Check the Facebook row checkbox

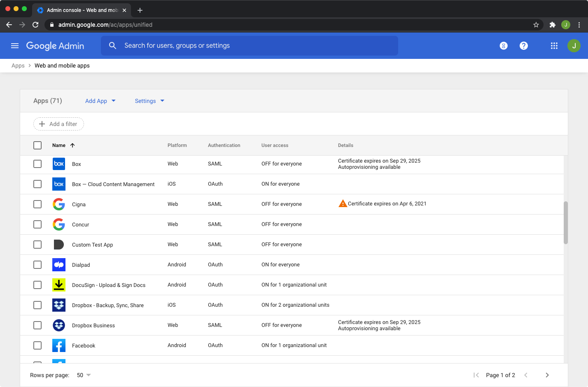coord(37,345)
